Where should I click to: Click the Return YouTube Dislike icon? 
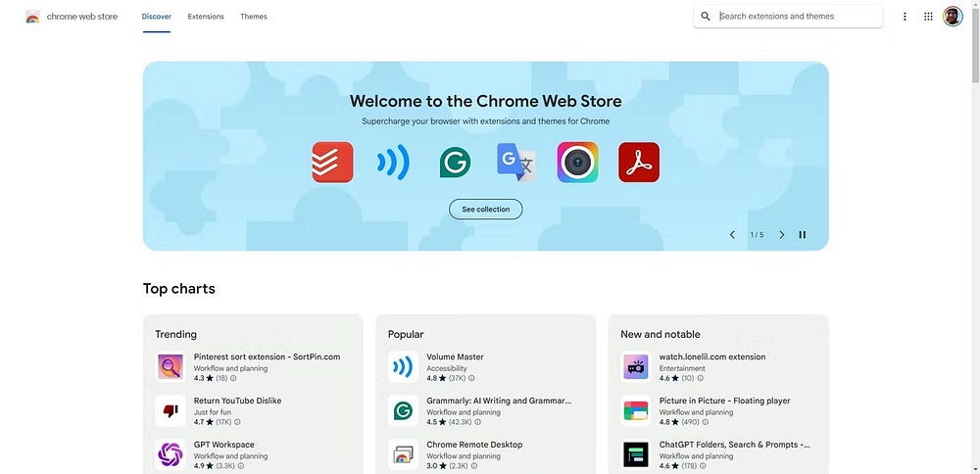171,410
